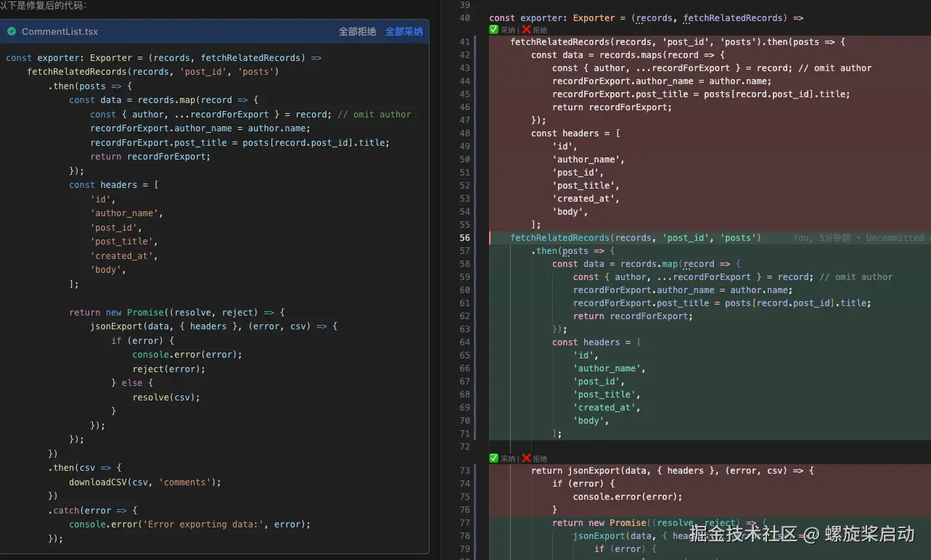The image size is (931, 560).
Task: Click 拒绝 reject link above editor line 41
Action: (x=540, y=30)
